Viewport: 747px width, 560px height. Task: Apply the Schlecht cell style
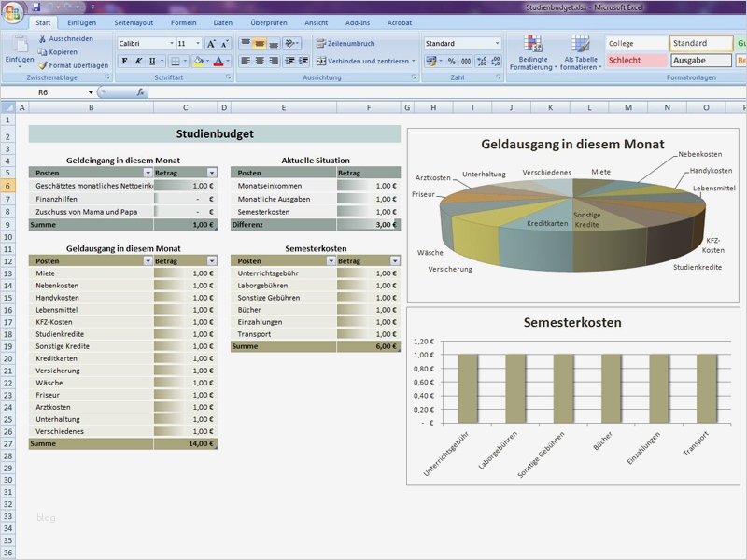pyautogui.click(x=636, y=61)
